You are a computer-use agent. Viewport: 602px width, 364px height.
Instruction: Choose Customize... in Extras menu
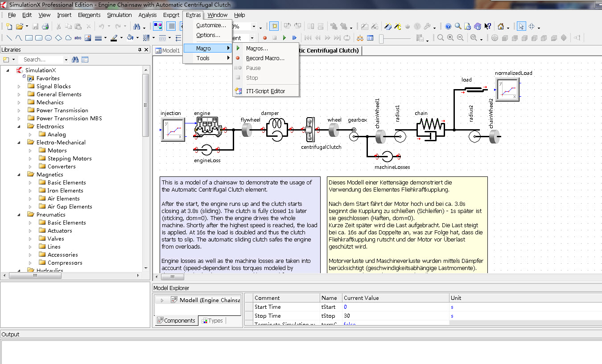[x=211, y=25]
